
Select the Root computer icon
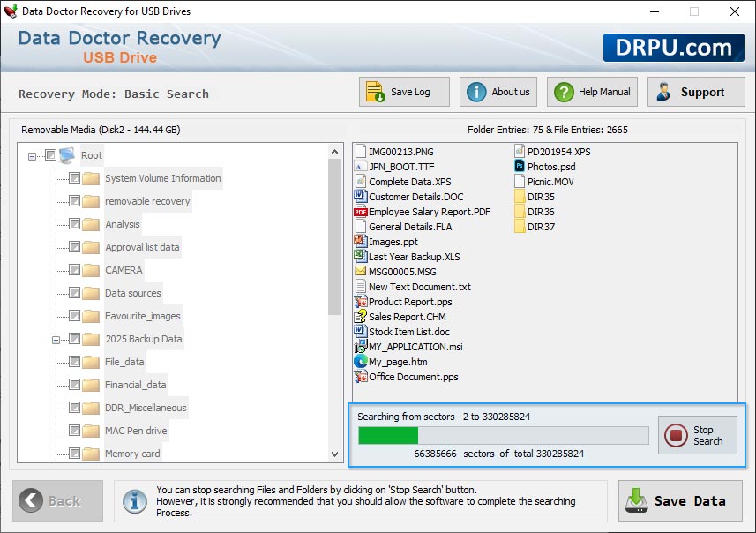(x=67, y=155)
